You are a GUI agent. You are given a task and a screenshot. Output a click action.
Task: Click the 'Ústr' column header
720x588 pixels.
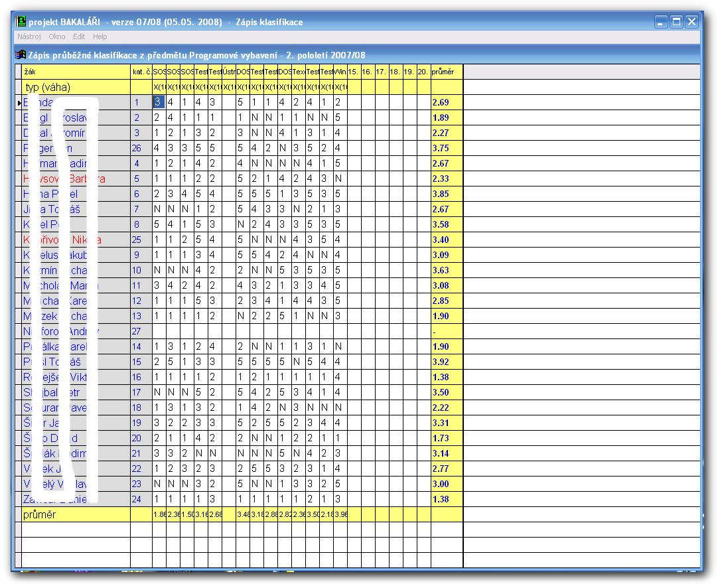[229, 72]
